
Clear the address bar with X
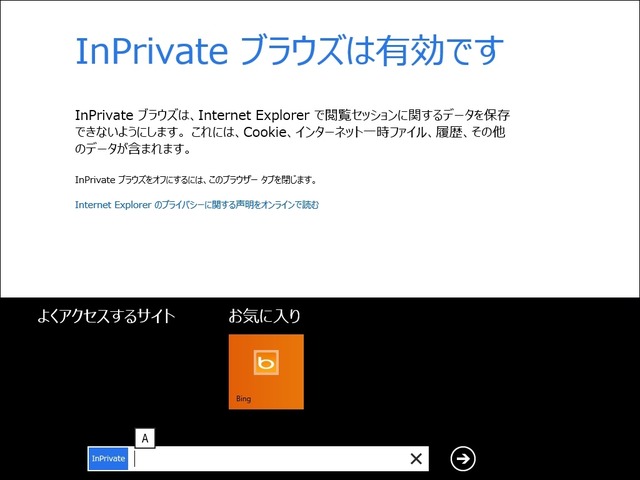coord(416,458)
